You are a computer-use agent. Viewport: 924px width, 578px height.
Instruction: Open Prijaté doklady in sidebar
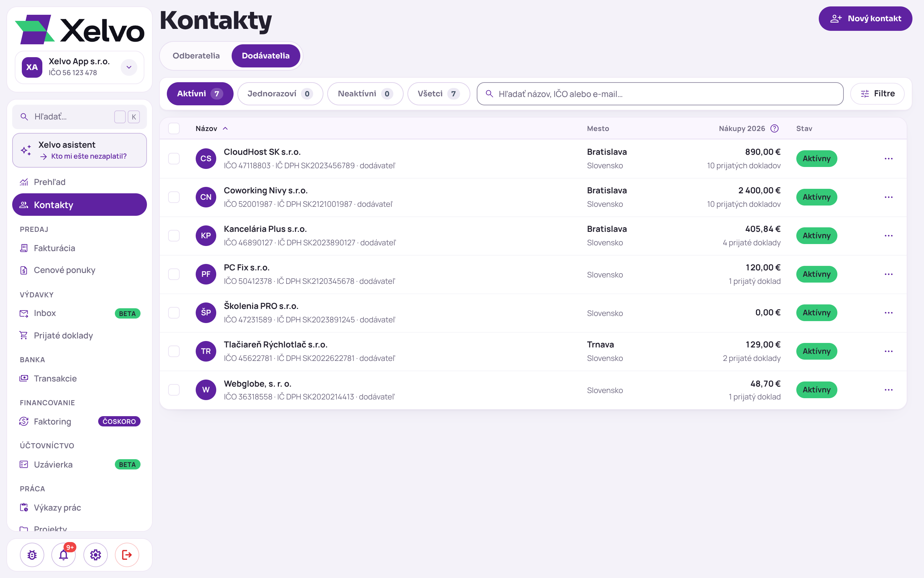[80, 335]
